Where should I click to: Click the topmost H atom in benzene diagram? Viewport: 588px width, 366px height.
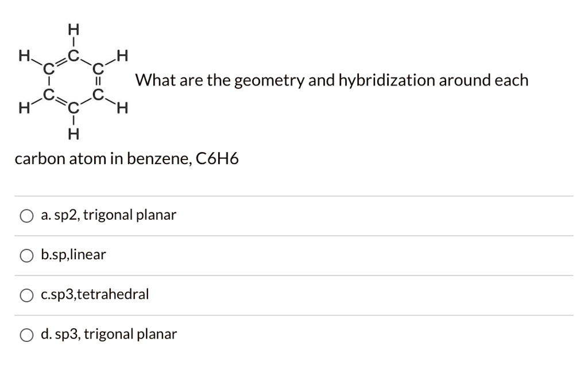72,30
